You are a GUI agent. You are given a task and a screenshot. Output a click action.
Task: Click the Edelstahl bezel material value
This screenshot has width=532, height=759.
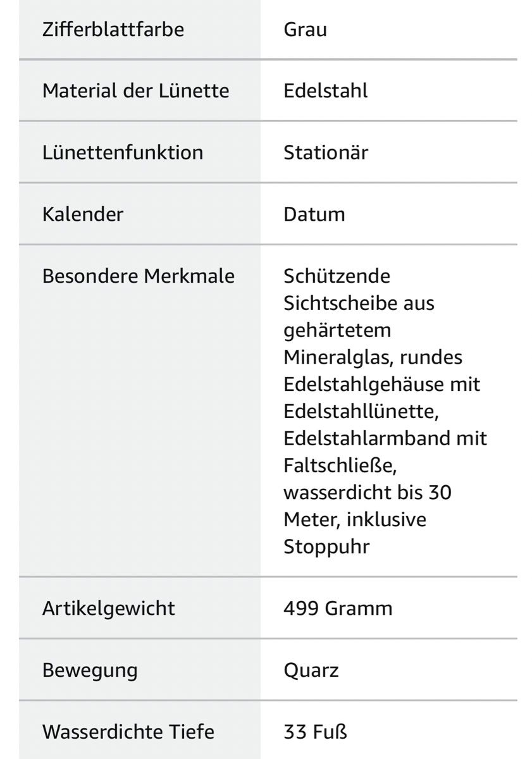(326, 90)
